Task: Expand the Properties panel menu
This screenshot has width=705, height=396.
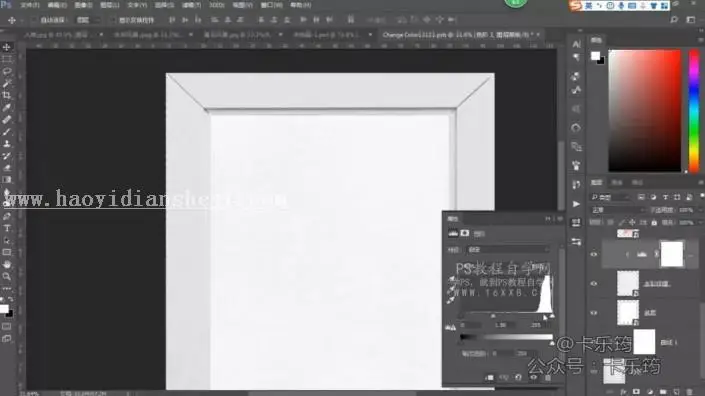Action: click(x=559, y=219)
